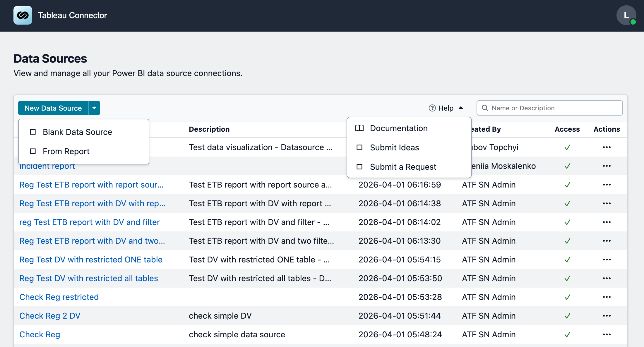Open 'Reg Test DV with restricted all tables' link

(89, 278)
